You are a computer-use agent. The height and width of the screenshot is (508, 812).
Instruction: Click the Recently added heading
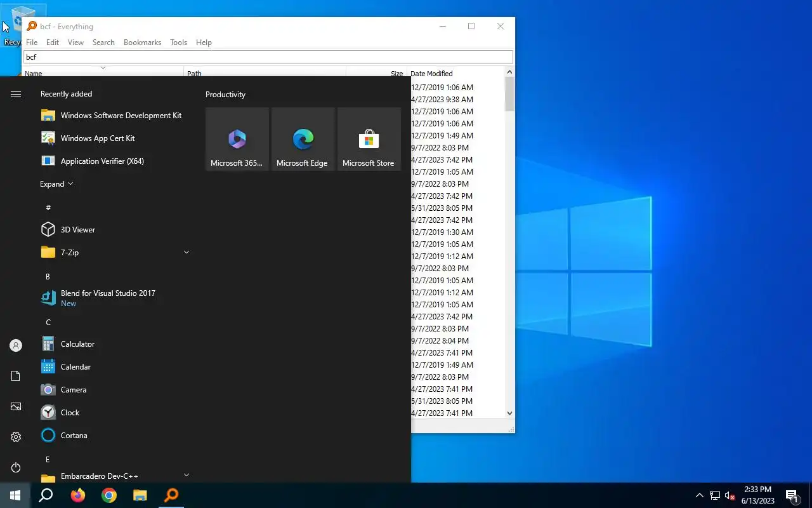pyautogui.click(x=66, y=94)
